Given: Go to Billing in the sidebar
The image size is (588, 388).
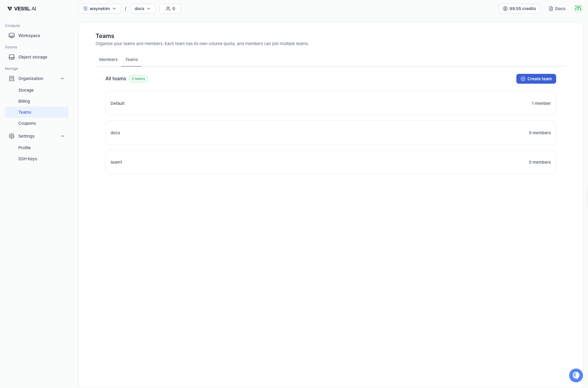Looking at the screenshot, I should 24,101.
